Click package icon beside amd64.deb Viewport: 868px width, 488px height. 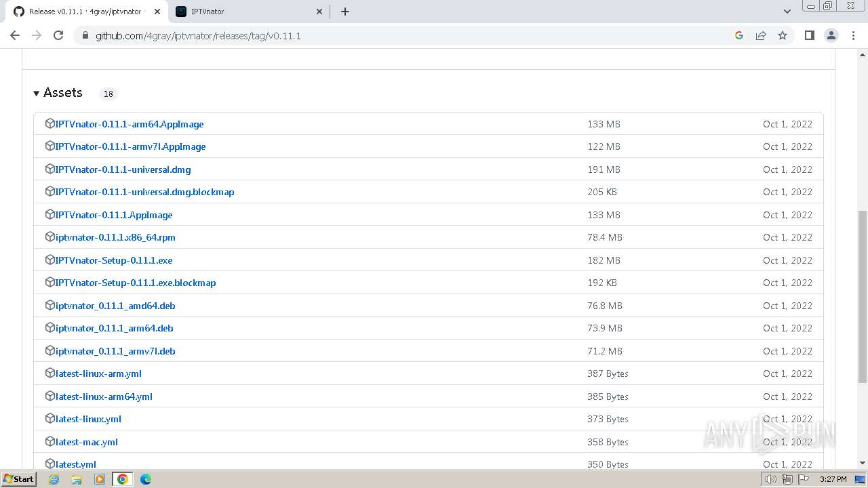(50, 305)
